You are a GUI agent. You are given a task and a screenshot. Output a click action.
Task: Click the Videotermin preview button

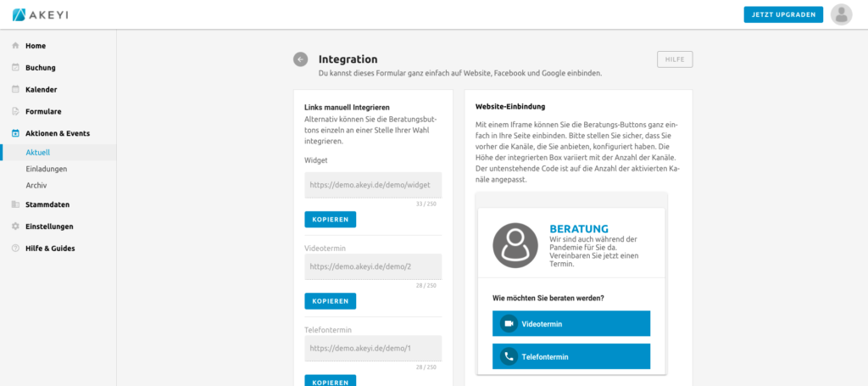[x=571, y=324]
